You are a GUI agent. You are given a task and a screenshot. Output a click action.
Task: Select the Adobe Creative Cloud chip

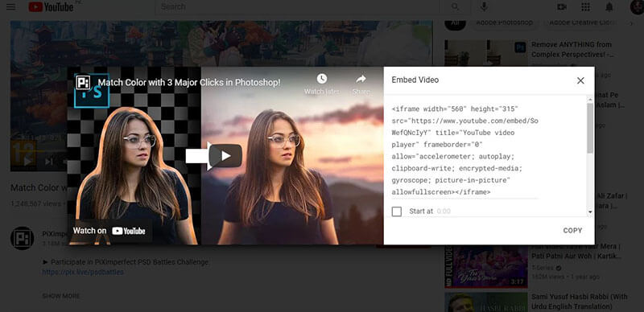(582, 23)
